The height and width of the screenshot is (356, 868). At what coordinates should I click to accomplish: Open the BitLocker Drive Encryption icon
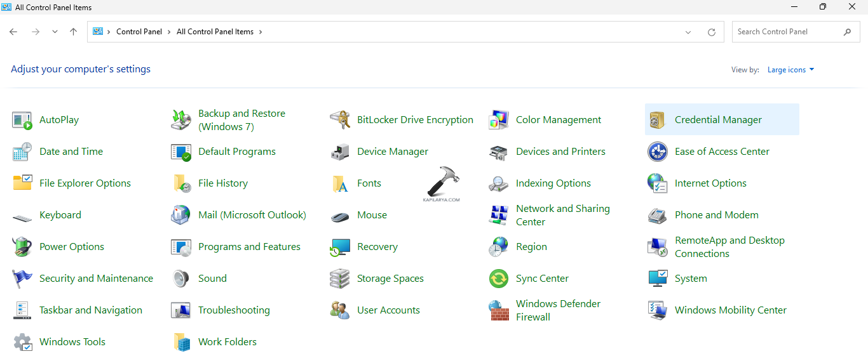pos(340,120)
